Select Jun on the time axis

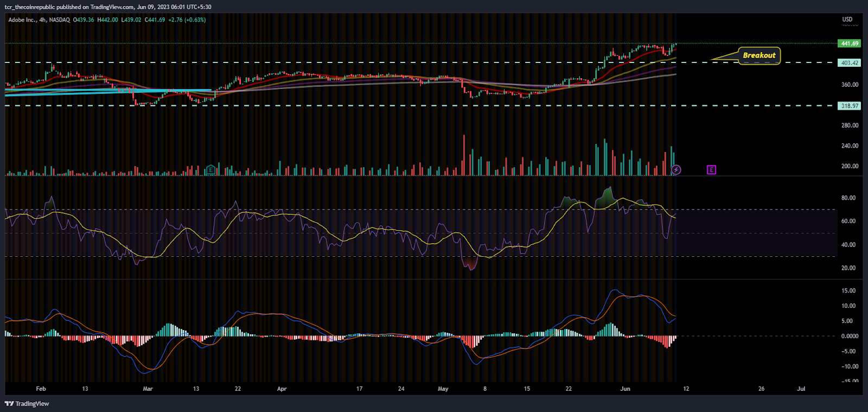(x=626, y=389)
